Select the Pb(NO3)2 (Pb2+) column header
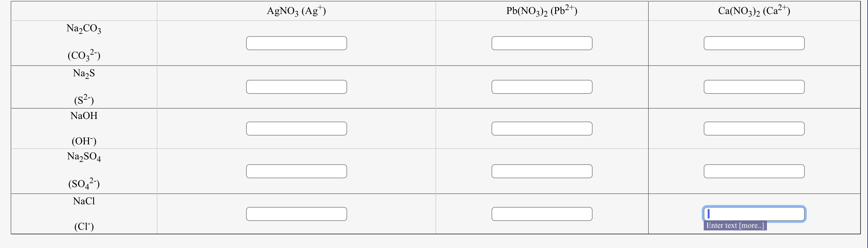The image size is (868, 248). [x=542, y=10]
